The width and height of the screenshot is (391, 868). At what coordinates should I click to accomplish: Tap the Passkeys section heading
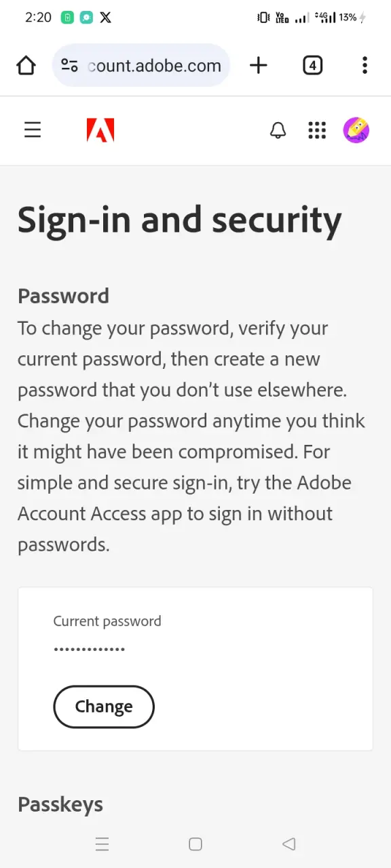(x=60, y=804)
